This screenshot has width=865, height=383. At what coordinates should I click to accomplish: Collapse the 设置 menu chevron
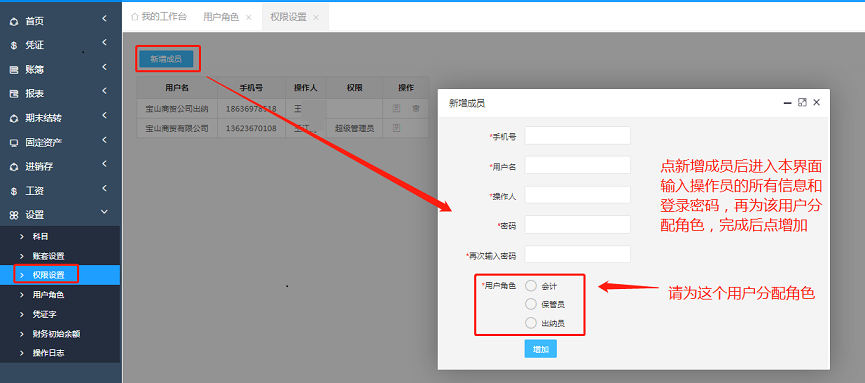click(x=104, y=212)
